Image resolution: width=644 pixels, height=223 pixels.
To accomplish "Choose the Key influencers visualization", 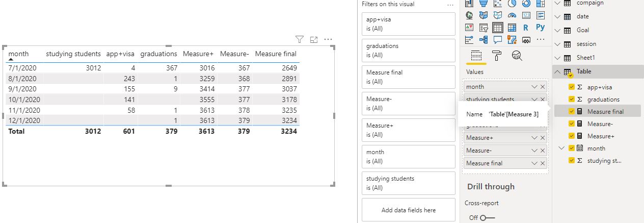I will tap(469, 40).
